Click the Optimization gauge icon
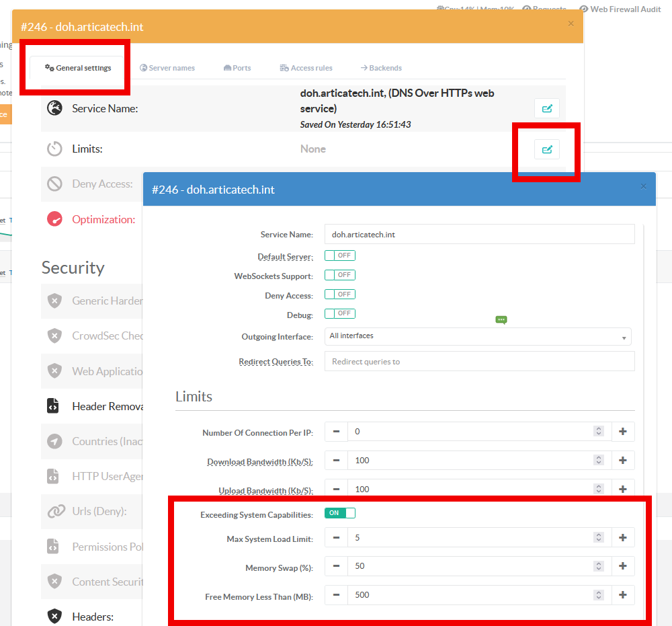Image resolution: width=672 pixels, height=626 pixels. pos(54,219)
